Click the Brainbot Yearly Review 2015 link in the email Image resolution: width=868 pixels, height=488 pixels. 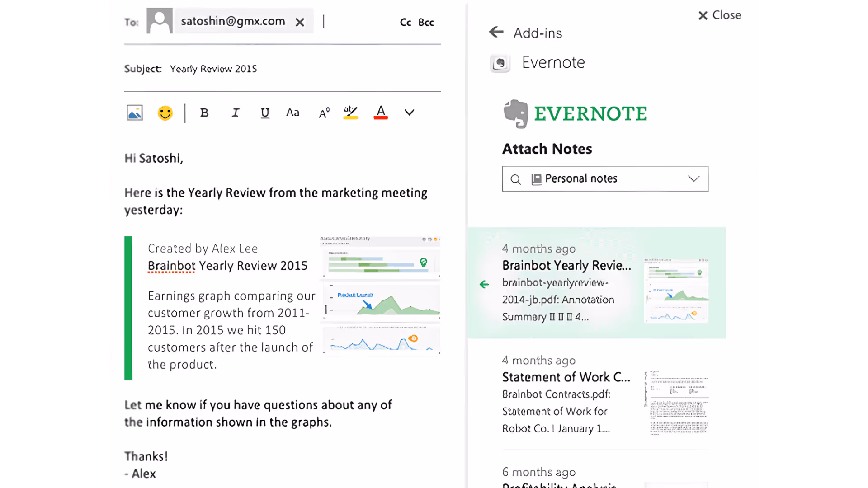(x=228, y=266)
